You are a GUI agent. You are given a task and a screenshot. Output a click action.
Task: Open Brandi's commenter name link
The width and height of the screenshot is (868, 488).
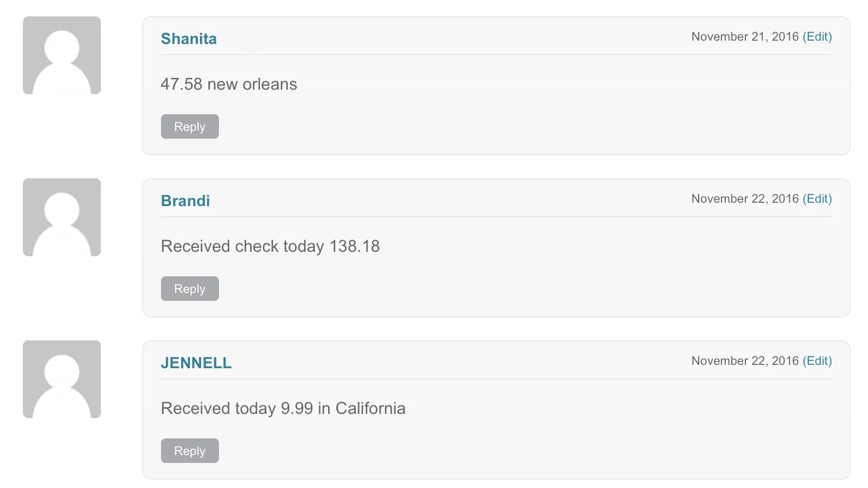pos(185,201)
